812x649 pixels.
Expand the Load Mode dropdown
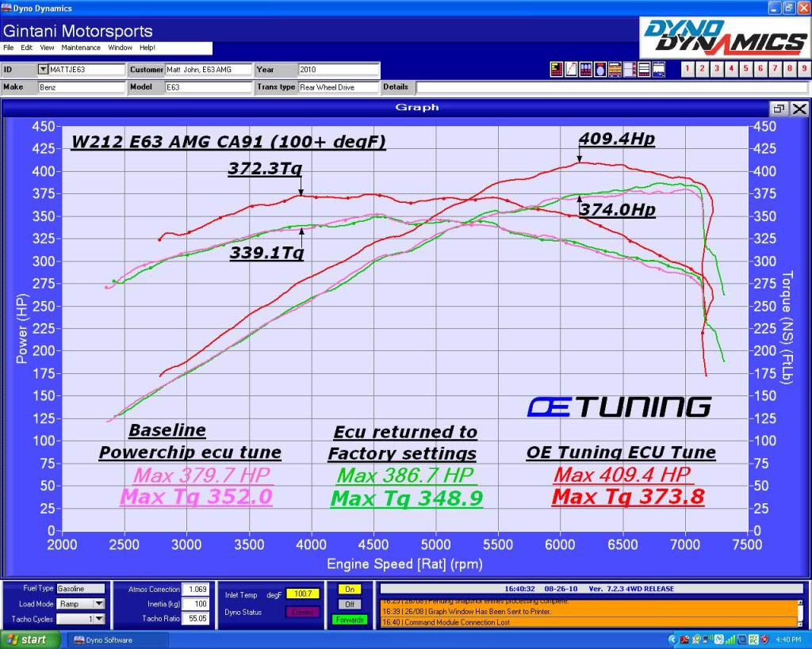pyautogui.click(x=99, y=604)
